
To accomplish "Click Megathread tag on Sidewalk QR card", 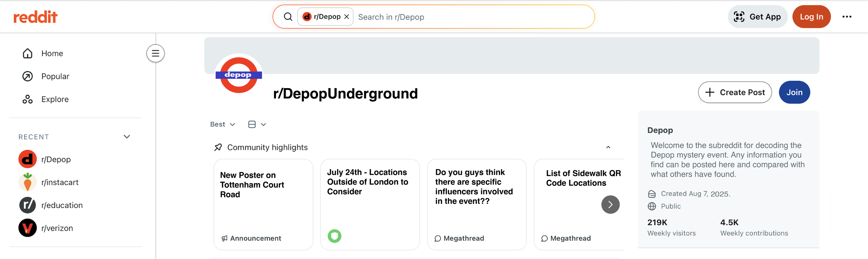I will point(566,238).
